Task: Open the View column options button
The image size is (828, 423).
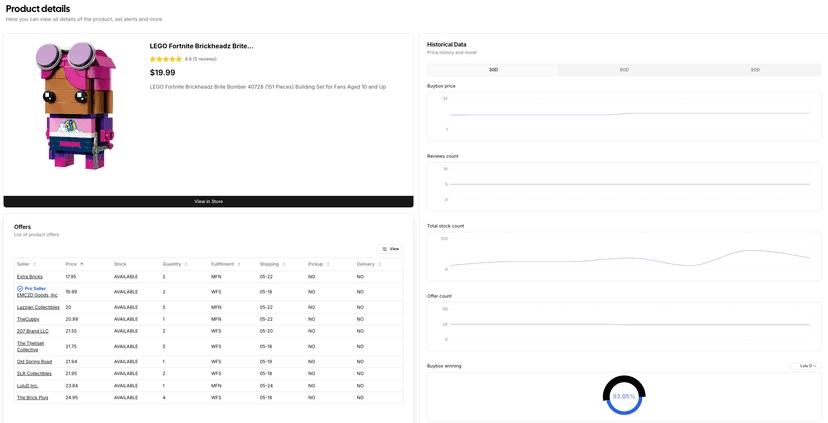Action: tap(390, 249)
